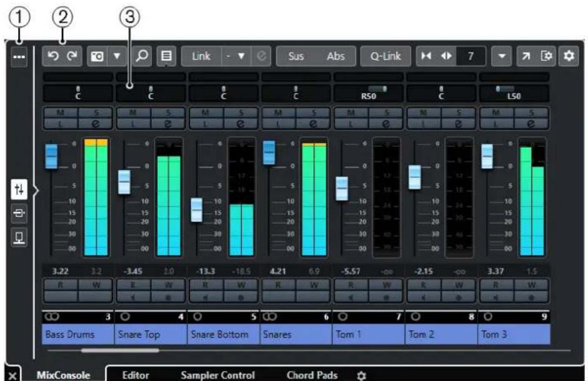Click the Tom 2 volume fader
Viewport: 588px width, 381px height.
pyautogui.click(x=414, y=177)
